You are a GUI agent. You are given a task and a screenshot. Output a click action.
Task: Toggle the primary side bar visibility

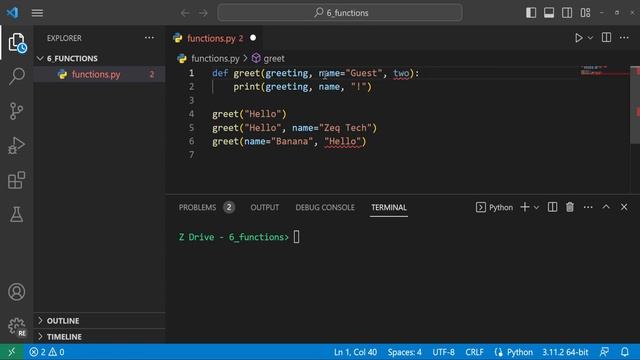click(x=531, y=13)
